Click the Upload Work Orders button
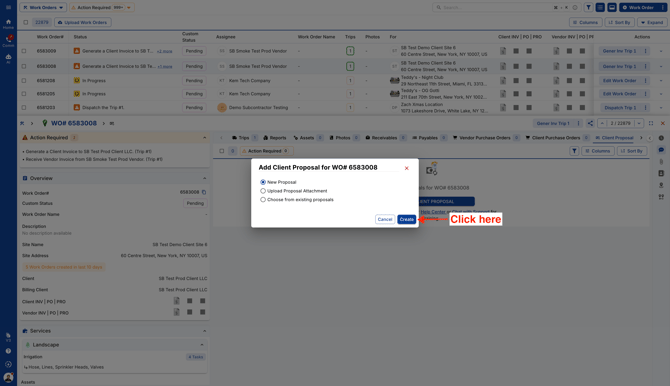The height and width of the screenshot is (386, 670). (x=82, y=22)
